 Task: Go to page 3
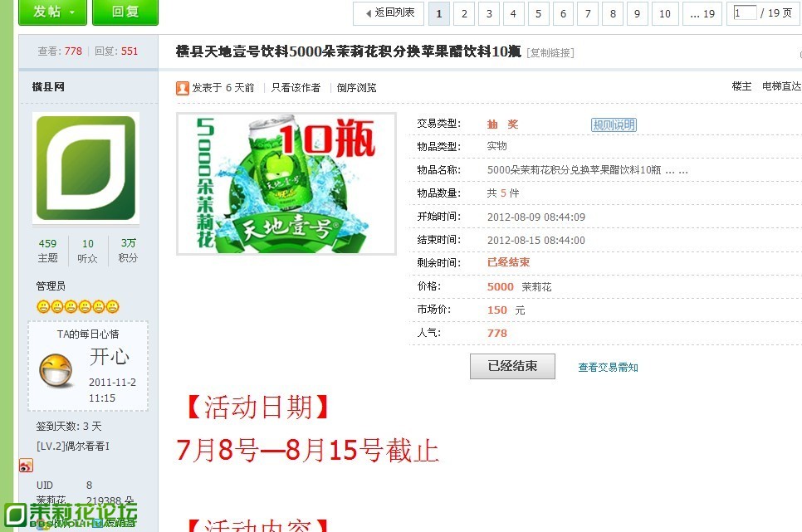pos(489,14)
